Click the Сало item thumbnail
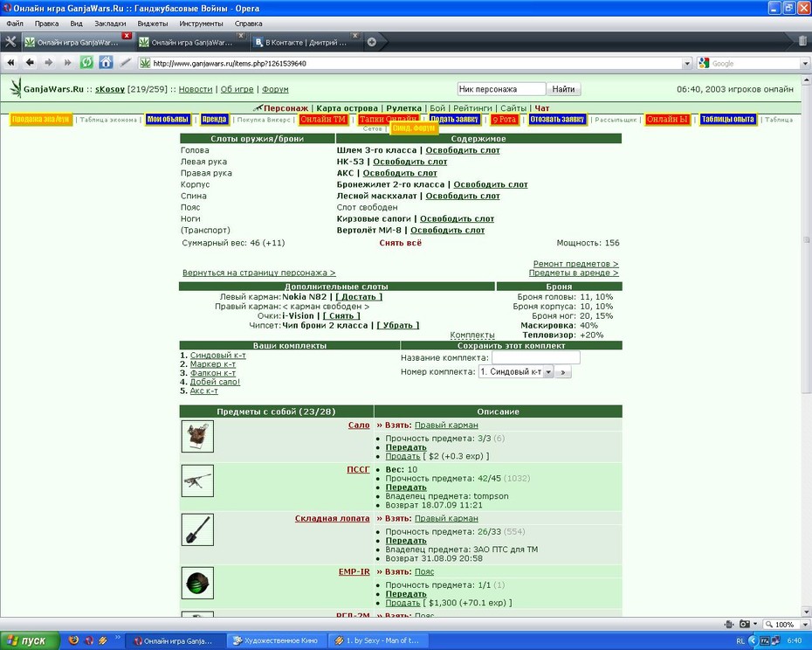This screenshot has height=650, width=812. (x=197, y=437)
